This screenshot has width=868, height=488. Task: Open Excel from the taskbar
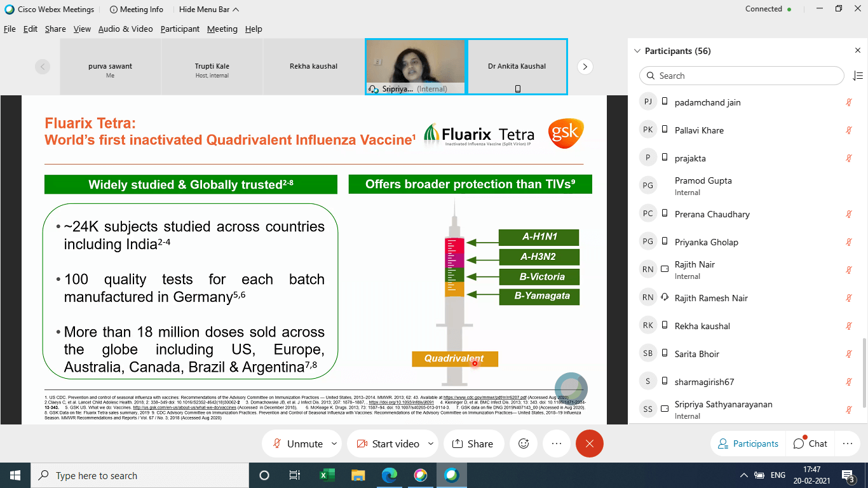pyautogui.click(x=327, y=475)
